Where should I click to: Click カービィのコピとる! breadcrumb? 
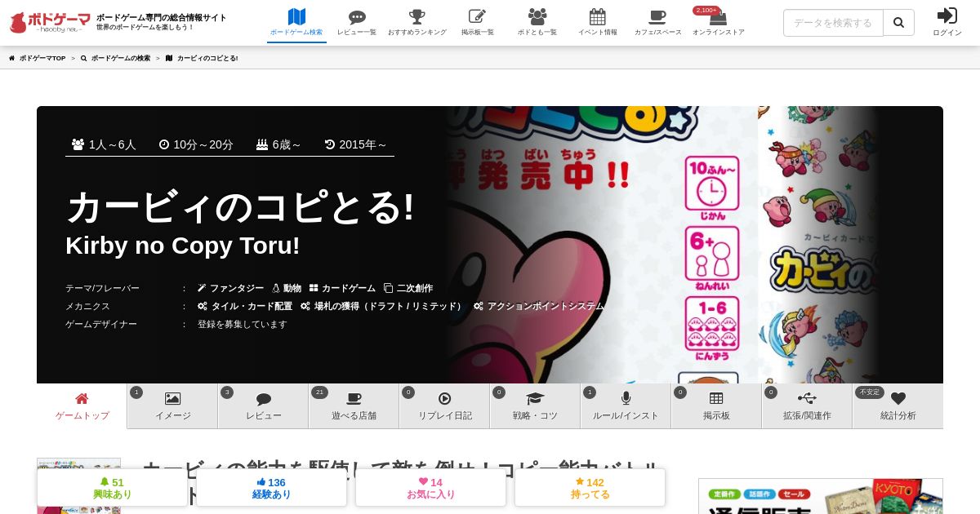pyautogui.click(x=202, y=59)
